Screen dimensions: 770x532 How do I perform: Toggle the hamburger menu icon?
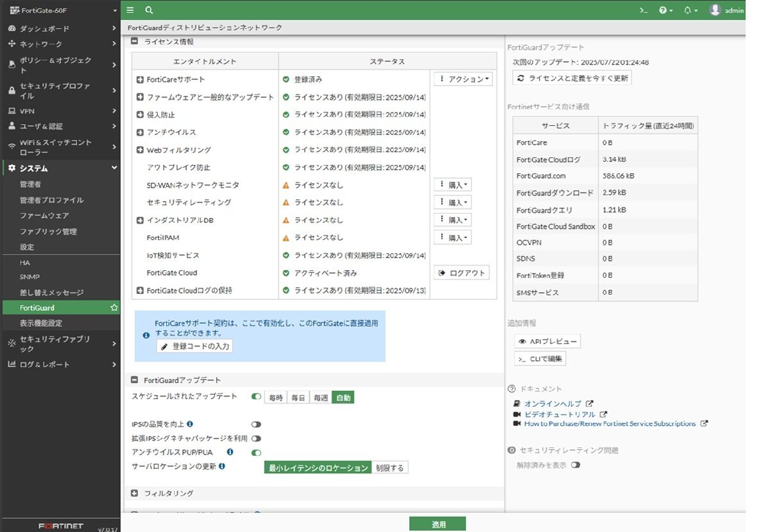[x=130, y=10]
